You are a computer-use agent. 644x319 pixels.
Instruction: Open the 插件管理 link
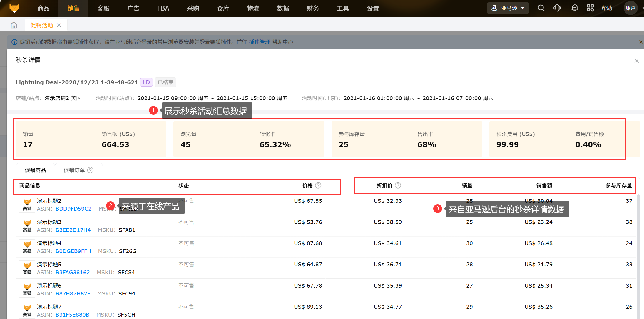[x=260, y=42]
